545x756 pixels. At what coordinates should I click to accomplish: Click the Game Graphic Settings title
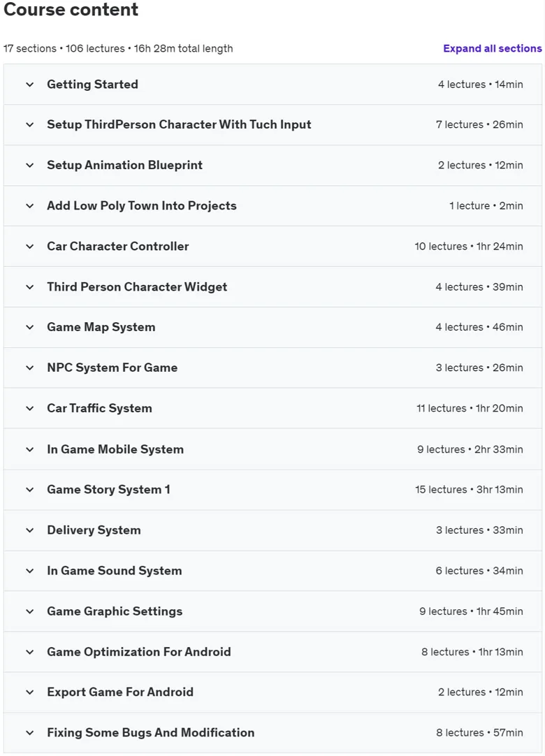click(115, 611)
